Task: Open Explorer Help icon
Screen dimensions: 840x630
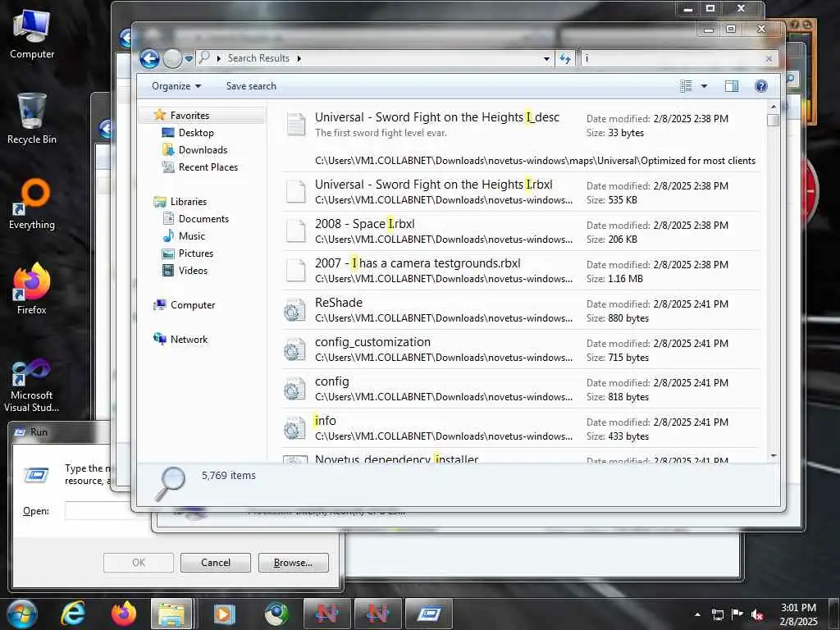Action: point(760,86)
